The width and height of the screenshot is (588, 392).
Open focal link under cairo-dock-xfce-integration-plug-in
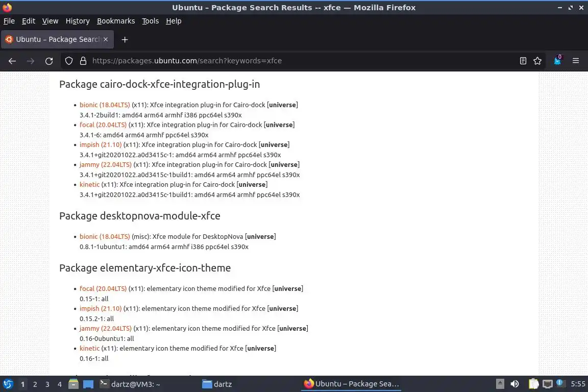click(x=103, y=125)
